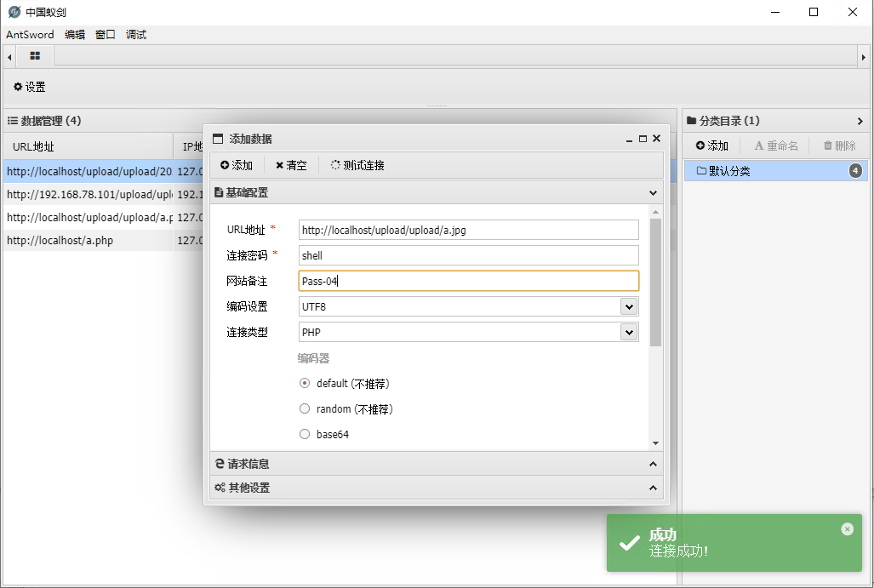Click into the 连接密码 input field
The image size is (874, 588).
[468, 255]
